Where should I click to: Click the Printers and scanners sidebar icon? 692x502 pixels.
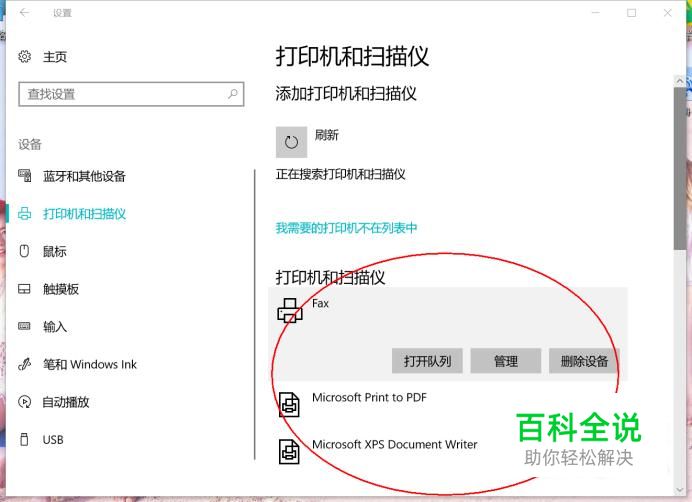[x=25, y=214]
